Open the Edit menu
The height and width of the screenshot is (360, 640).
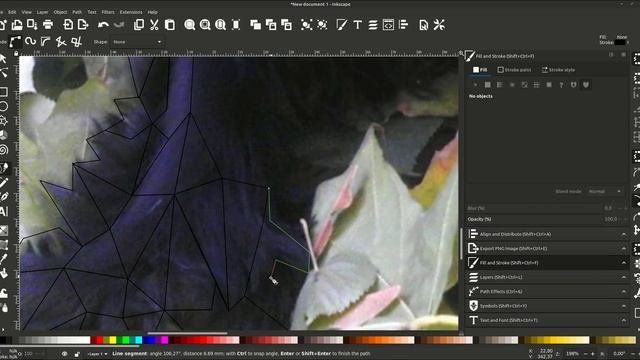[x=12, y=12]
